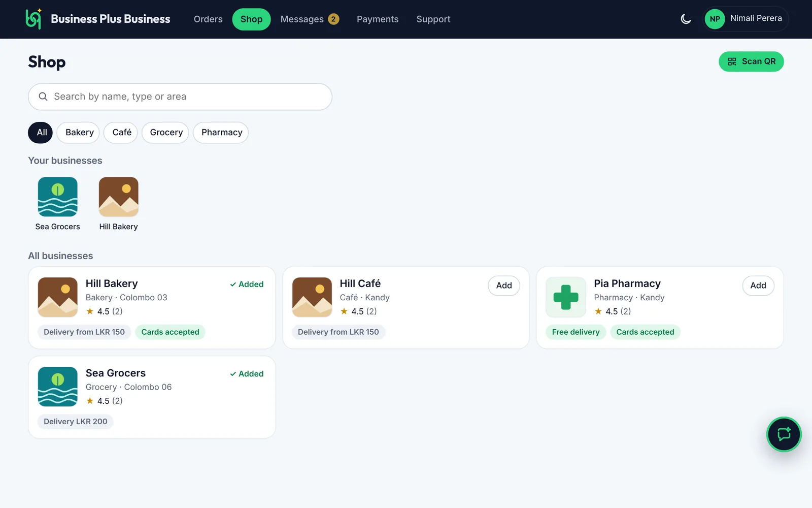
Task: Click 'Café · Kandy' text
Action: pos(365,298)
